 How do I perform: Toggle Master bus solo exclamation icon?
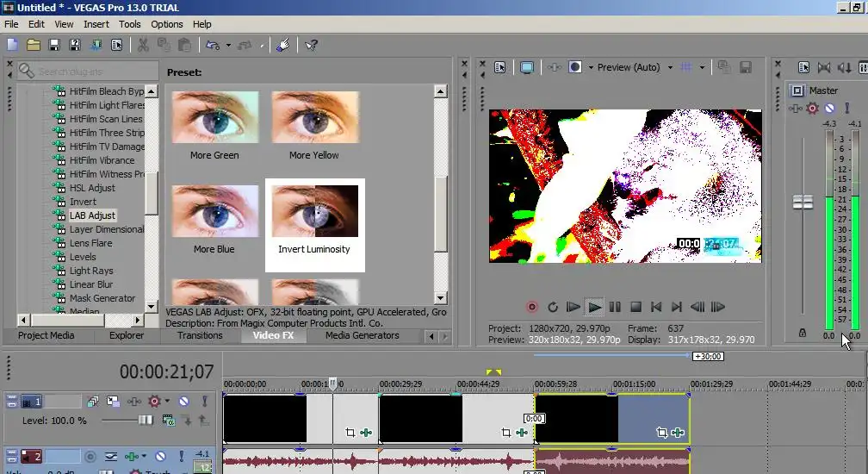click(847, 109)
